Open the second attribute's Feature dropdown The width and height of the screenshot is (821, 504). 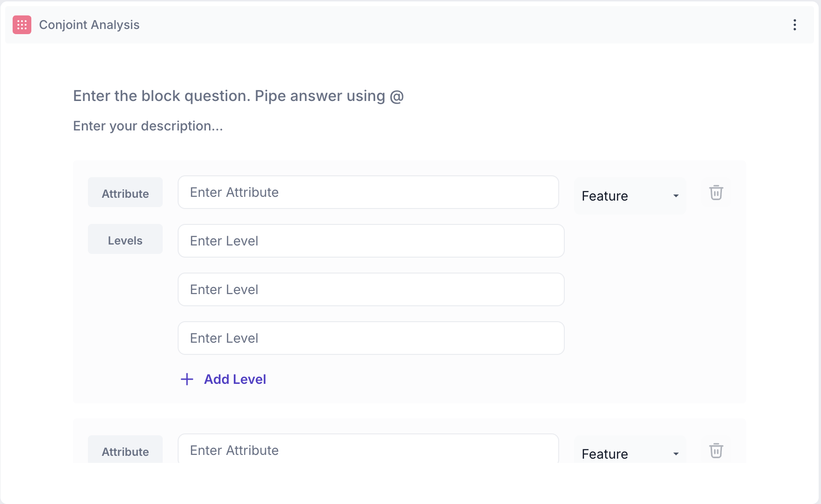tap(629, 454)
